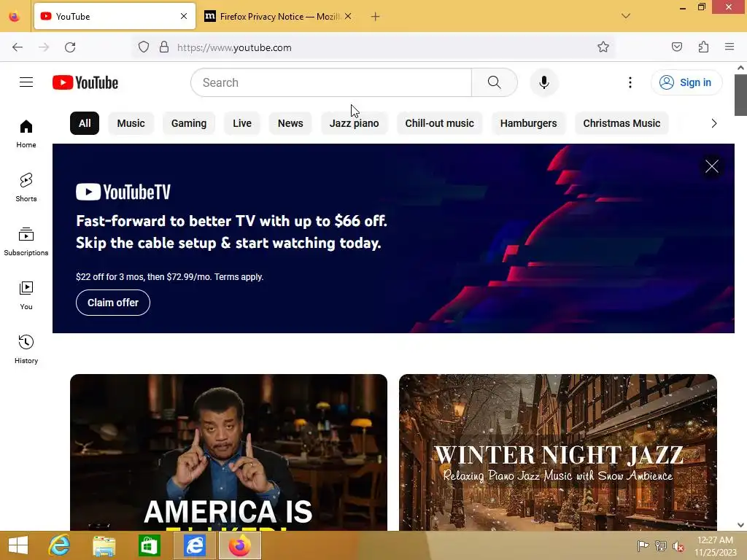Open Firefox application menu
The image size is (747, 560).
coord(729,47)
